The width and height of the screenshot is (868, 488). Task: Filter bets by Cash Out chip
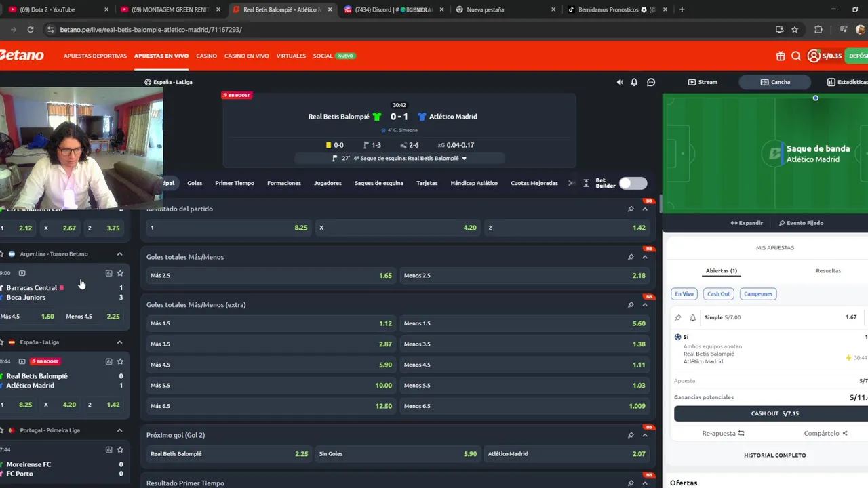click(718, 293)
